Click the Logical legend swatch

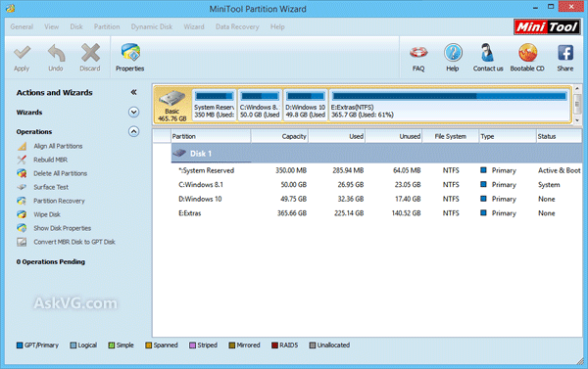tap(73, 346)
